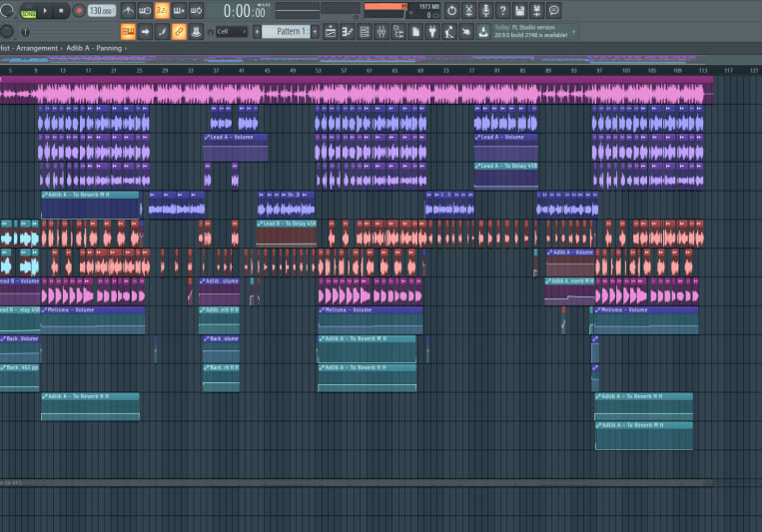
Task: Toggle auto scrolling arrow button
Action: [145, 32]
